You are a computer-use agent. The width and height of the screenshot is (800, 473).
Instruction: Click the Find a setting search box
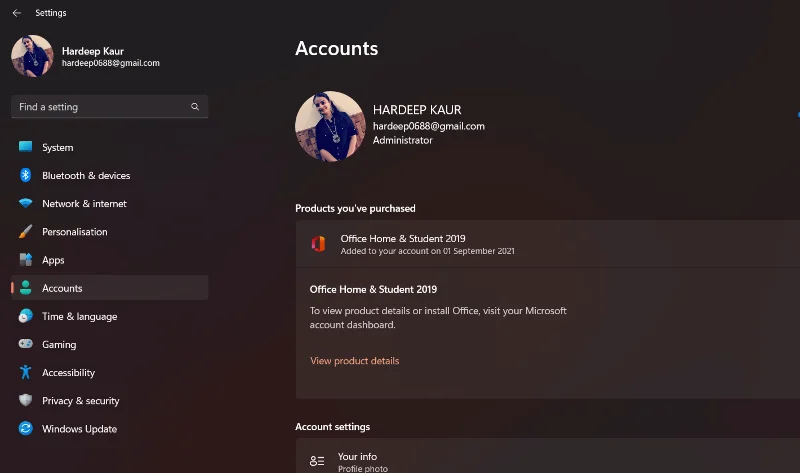110,107
